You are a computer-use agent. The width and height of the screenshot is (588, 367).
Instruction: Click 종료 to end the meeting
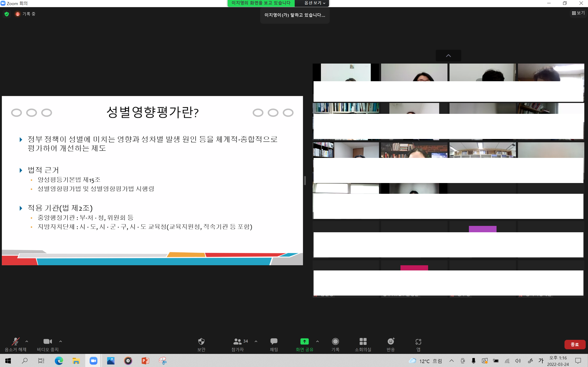tap(575, 344)
